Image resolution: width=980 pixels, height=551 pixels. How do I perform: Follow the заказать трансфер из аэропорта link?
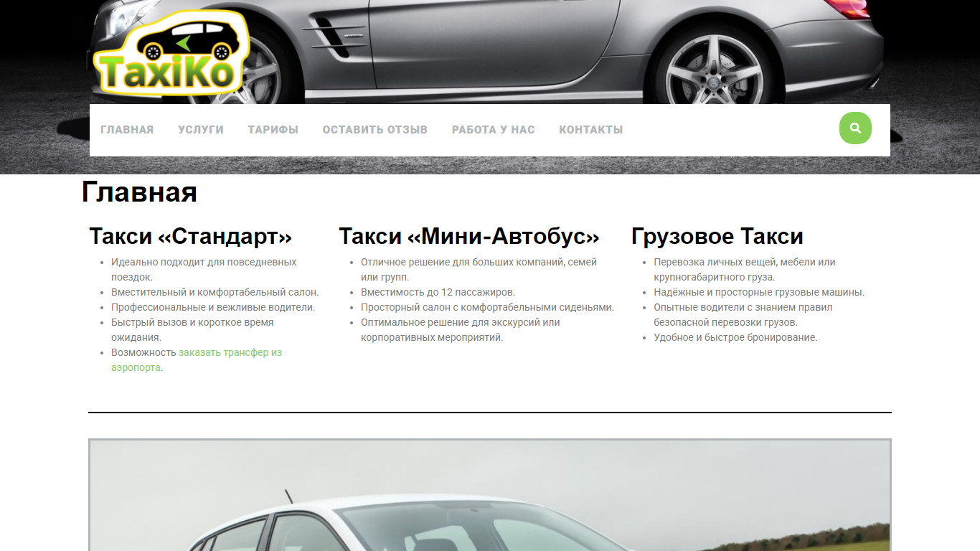click(x=197, y=360)
